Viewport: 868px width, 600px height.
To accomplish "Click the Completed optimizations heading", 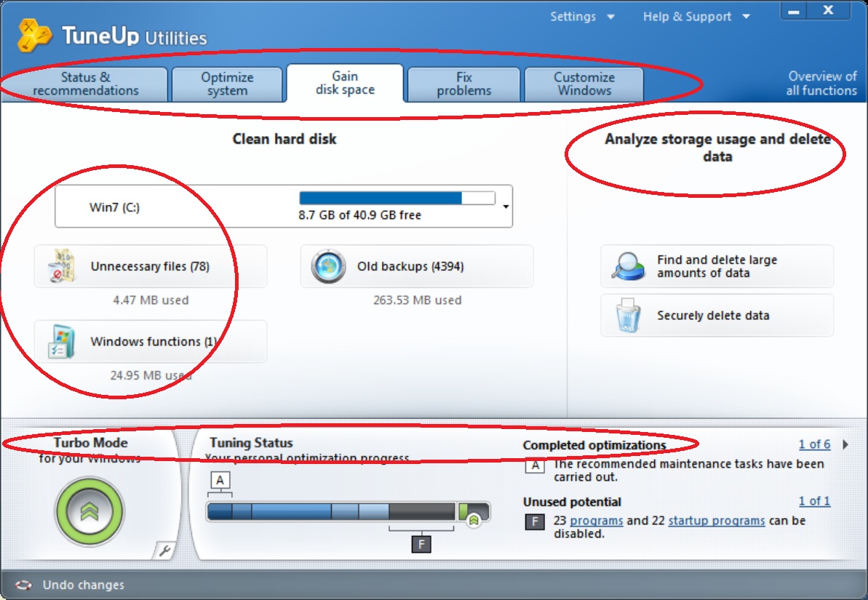I will [594, 446].
